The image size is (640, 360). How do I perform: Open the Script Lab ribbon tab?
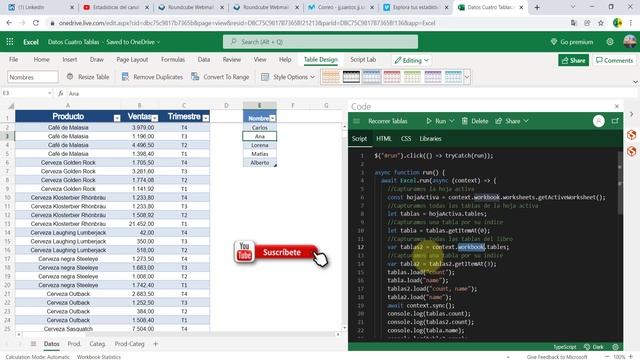[x=363, y=59]
